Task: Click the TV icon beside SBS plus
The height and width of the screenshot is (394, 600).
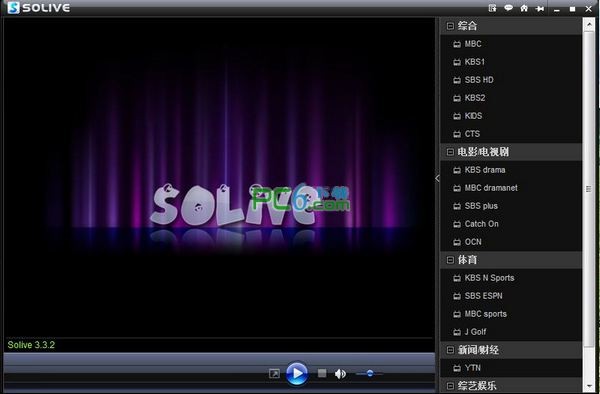Action: click(457, 206)
